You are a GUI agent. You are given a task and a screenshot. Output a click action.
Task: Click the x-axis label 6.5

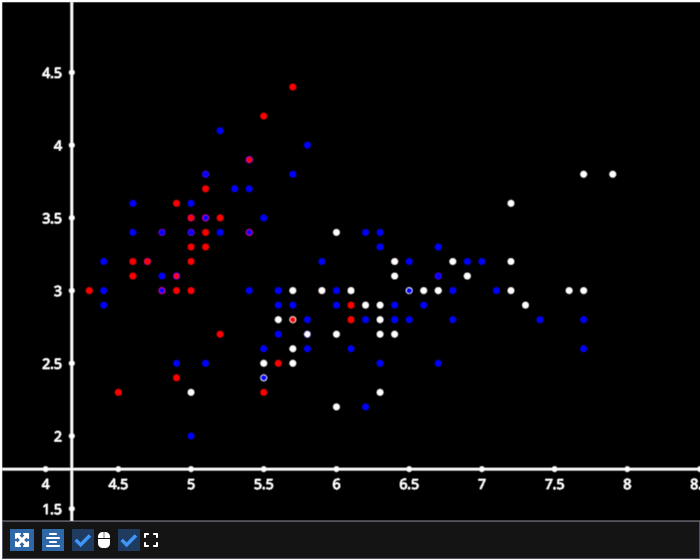pos(409,485)
